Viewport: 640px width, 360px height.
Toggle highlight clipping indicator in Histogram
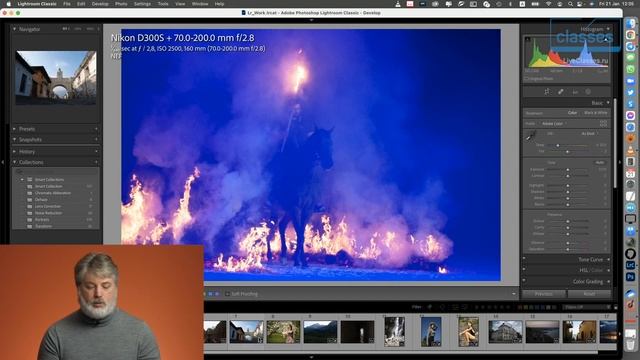point(606,40)
